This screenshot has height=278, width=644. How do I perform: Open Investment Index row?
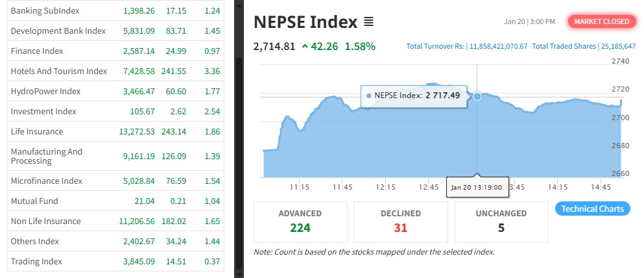click(43, 112)
